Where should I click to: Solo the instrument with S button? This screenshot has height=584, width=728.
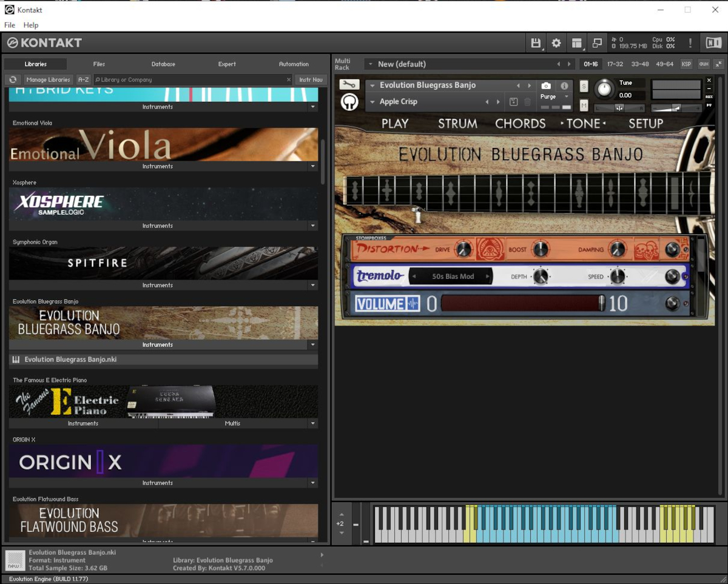(x=584, y=86)
